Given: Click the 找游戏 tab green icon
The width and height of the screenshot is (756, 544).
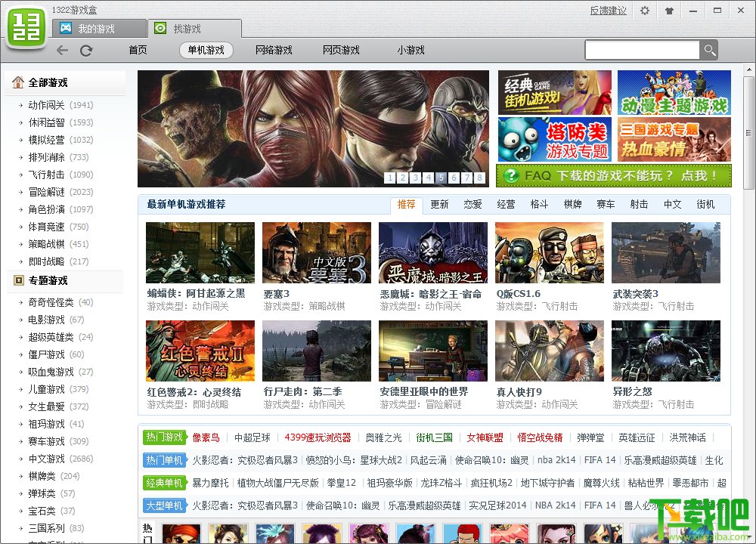Looking at the screenshot, I should [x=160, y=29].
